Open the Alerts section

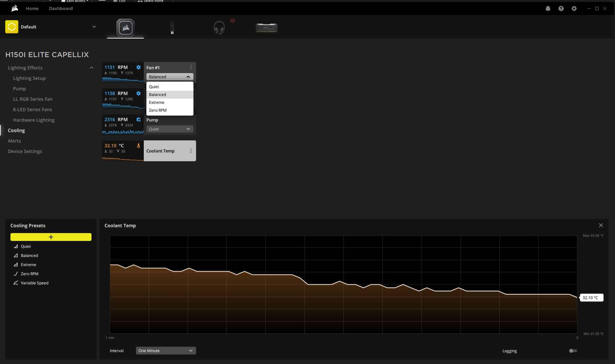[14, 141]
